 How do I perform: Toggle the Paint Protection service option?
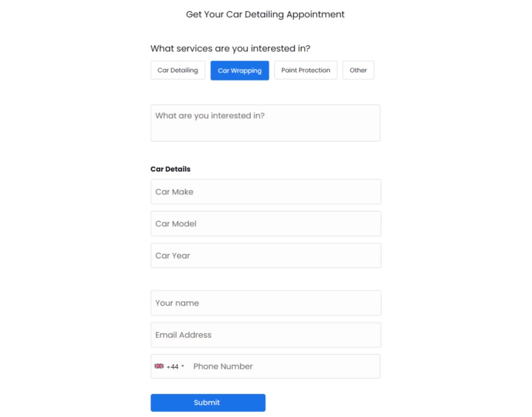click(305, 71)
